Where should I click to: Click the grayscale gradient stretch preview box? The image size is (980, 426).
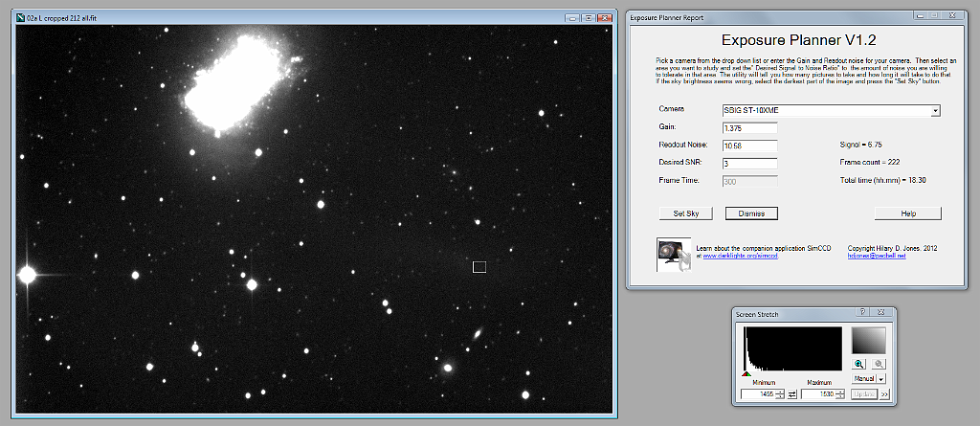(869, 341)
